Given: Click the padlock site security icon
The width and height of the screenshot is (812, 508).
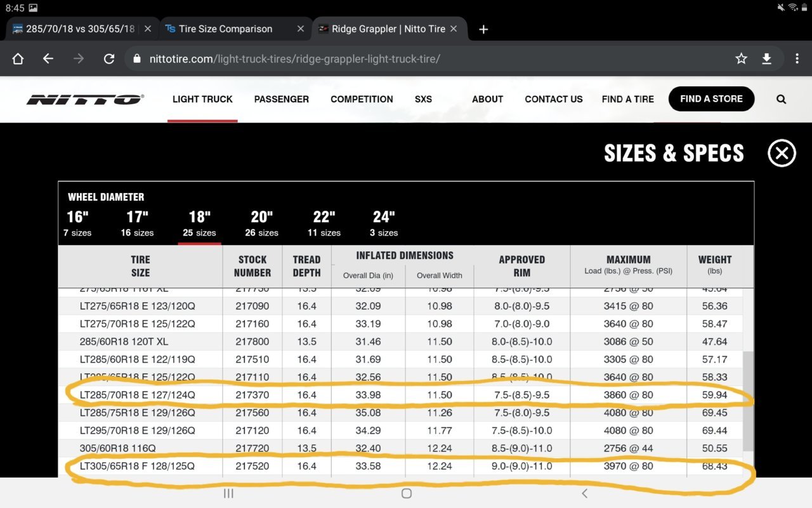Looking at the screenshot, I should [137, 58].
